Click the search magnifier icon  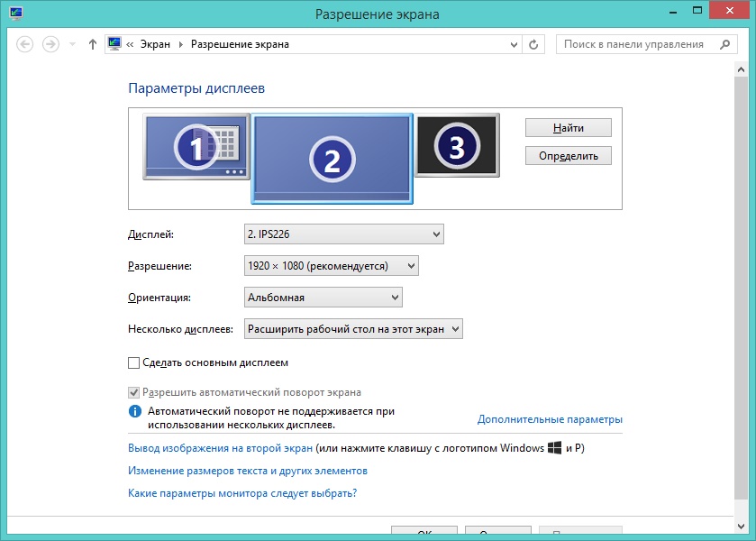724,44
